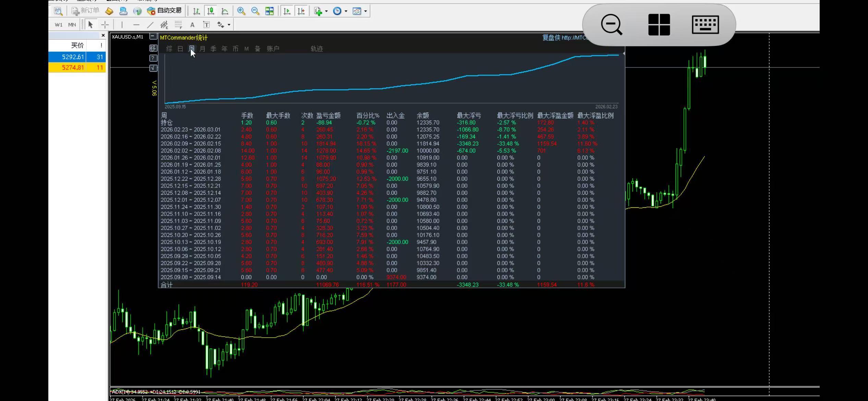
Task: Select the Fibonacci retracement tool
Action: (178, 25)
